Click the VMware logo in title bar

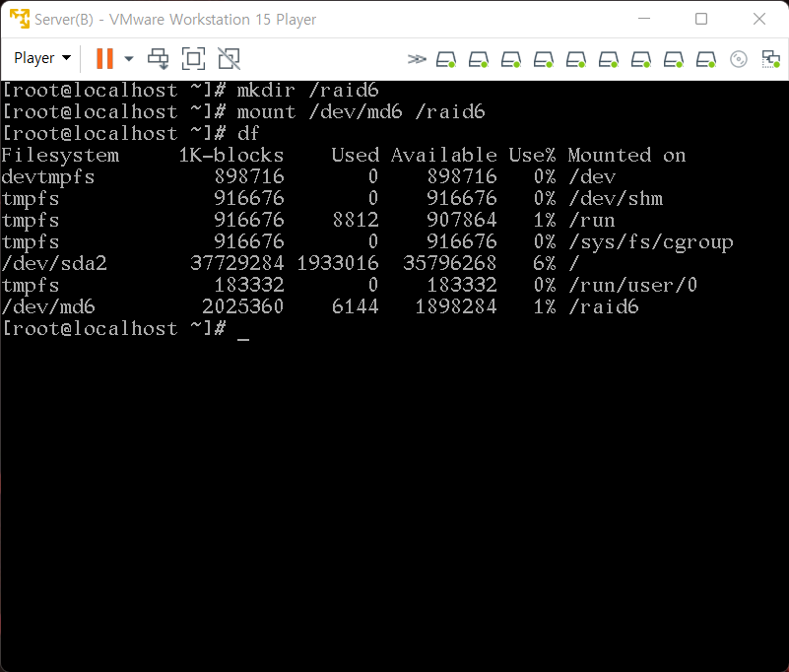(x=20, y=19)
